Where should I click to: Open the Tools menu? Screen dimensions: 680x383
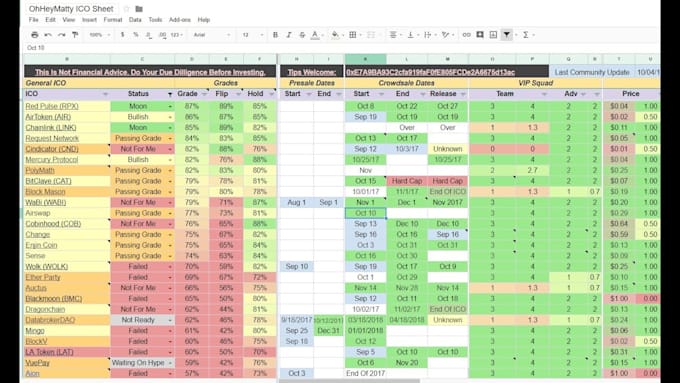click(155, 20)
